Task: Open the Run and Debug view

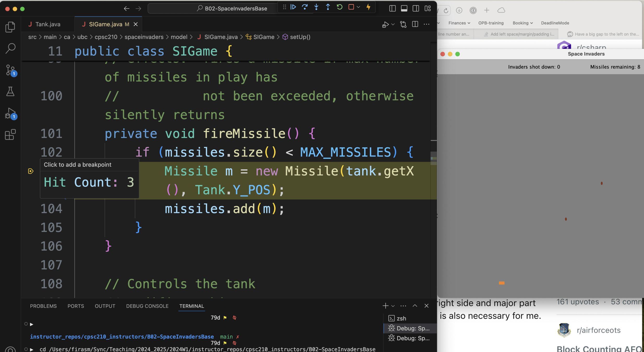Action: click(10, 113)
